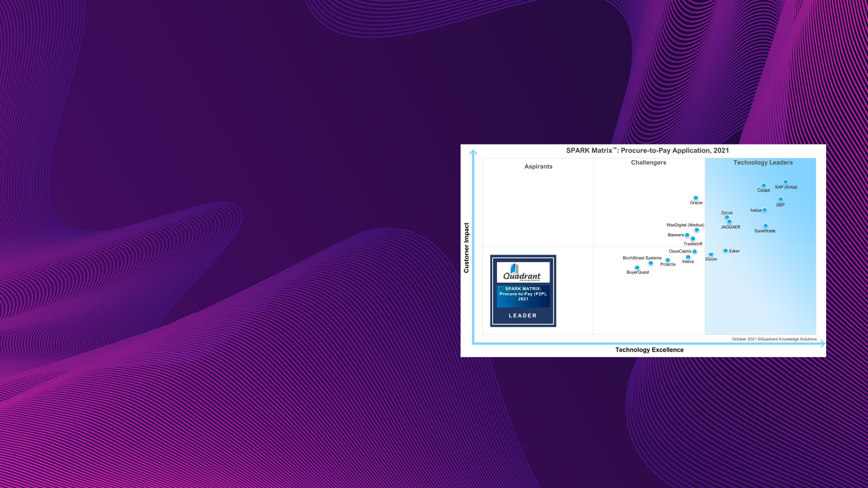Click the Challengers quadrant heading

point(649,163)
